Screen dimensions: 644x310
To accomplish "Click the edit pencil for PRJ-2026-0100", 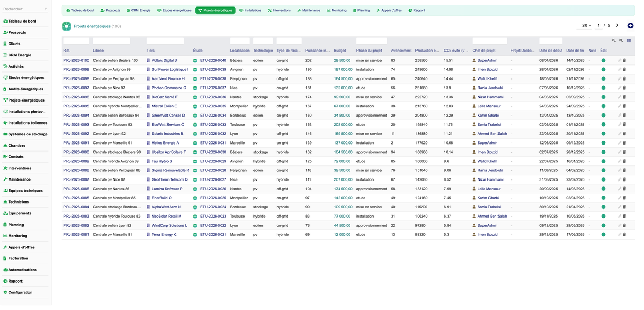I will click(x=619, y=61).
